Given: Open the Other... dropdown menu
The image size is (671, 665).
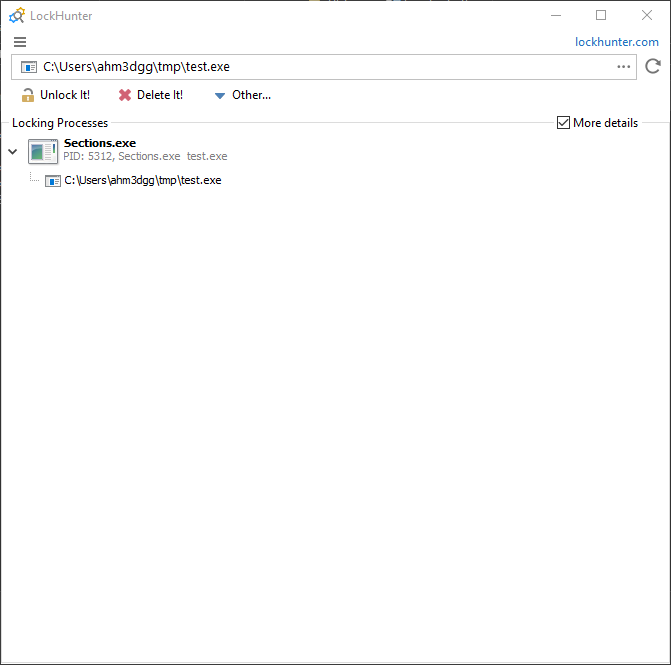Looking at the screenshot, I should pyautogui.click(x=242, y=95).
